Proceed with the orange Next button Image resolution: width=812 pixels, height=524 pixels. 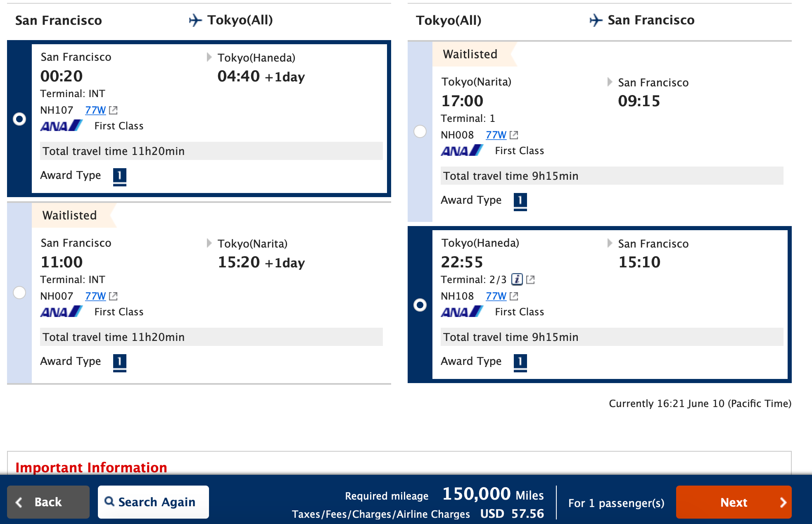click(734, 502)
